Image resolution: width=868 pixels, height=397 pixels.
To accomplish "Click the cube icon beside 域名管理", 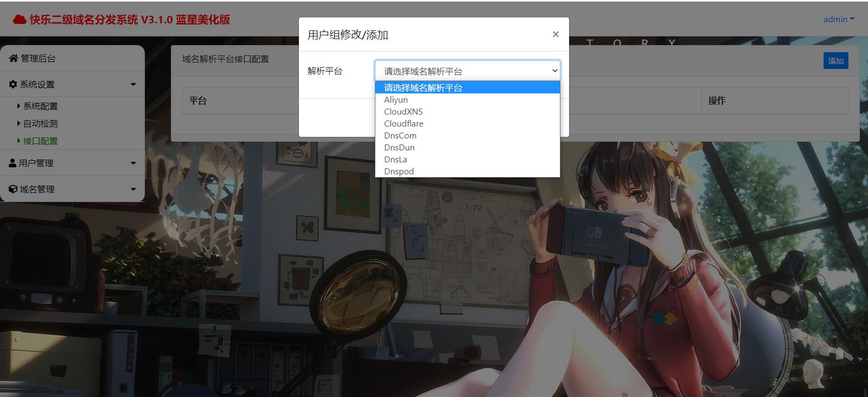I will [x=13, y=189].
